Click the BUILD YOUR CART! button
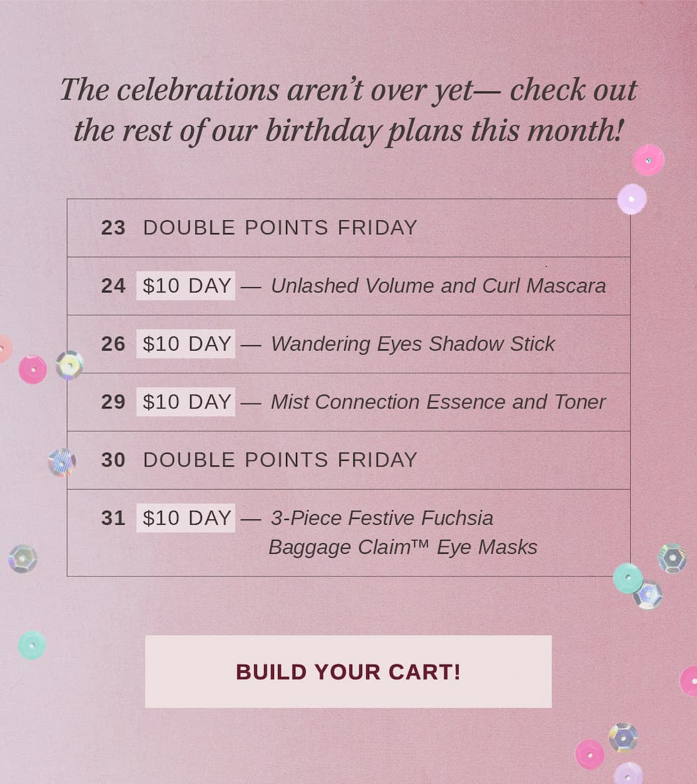 pos(348,672)
